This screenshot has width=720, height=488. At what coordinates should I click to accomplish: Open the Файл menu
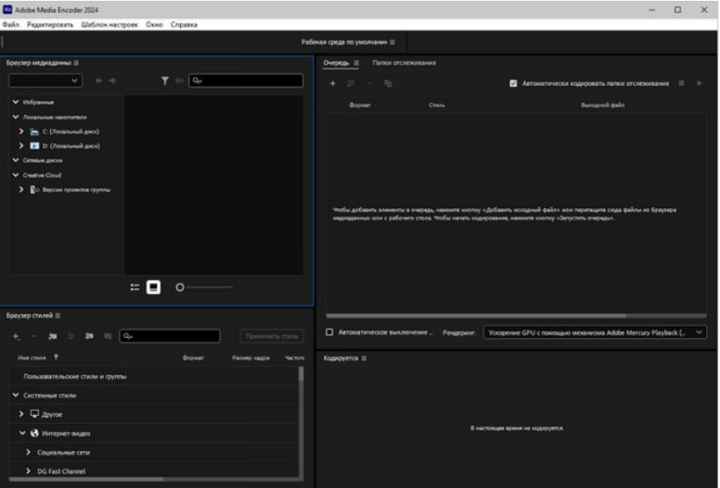[x=11, y=23]
